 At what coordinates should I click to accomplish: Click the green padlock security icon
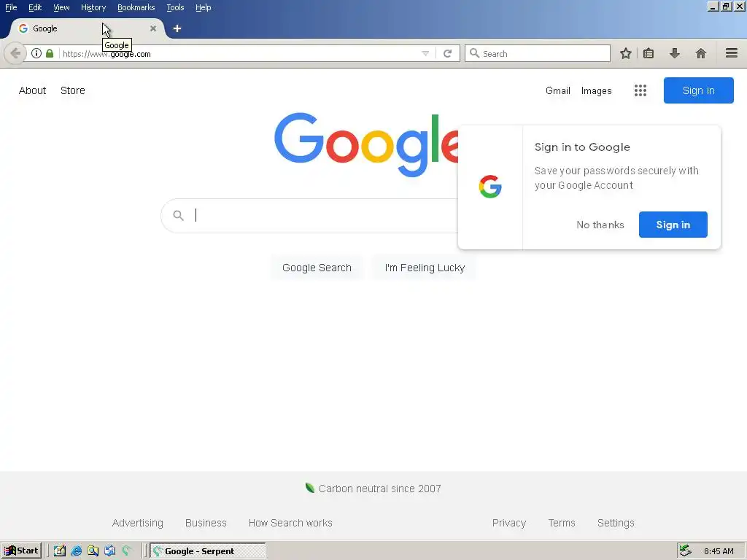(x=50, y=53)
